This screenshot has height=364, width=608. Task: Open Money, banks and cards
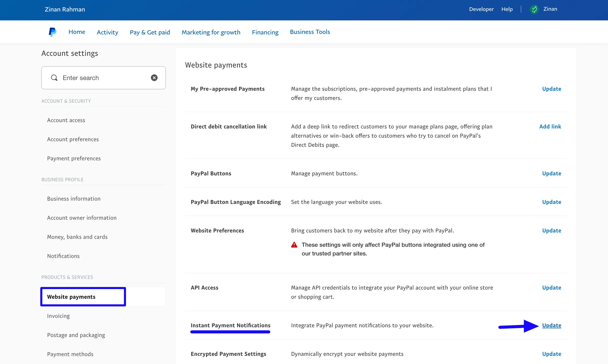tap(77, 237)
